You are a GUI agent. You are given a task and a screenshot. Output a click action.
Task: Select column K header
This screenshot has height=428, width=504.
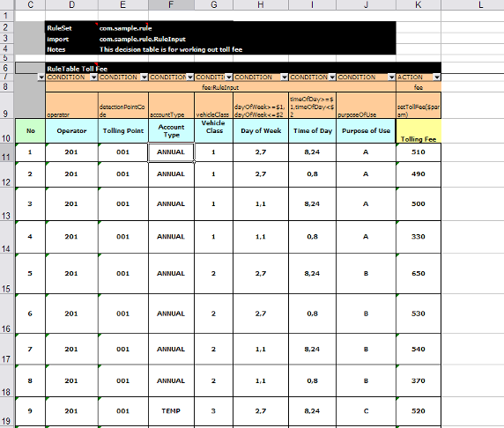419,4
